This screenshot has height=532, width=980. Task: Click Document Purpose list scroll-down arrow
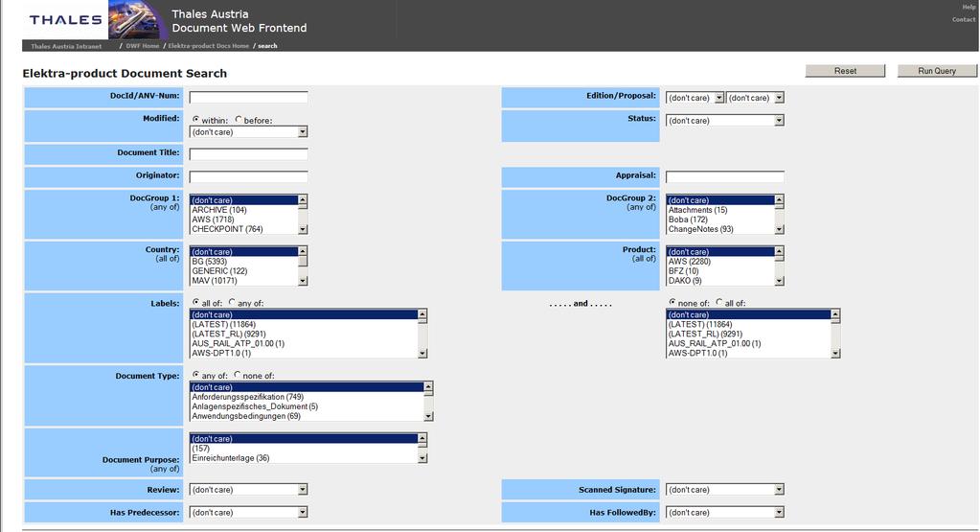[x=422, y=458]
